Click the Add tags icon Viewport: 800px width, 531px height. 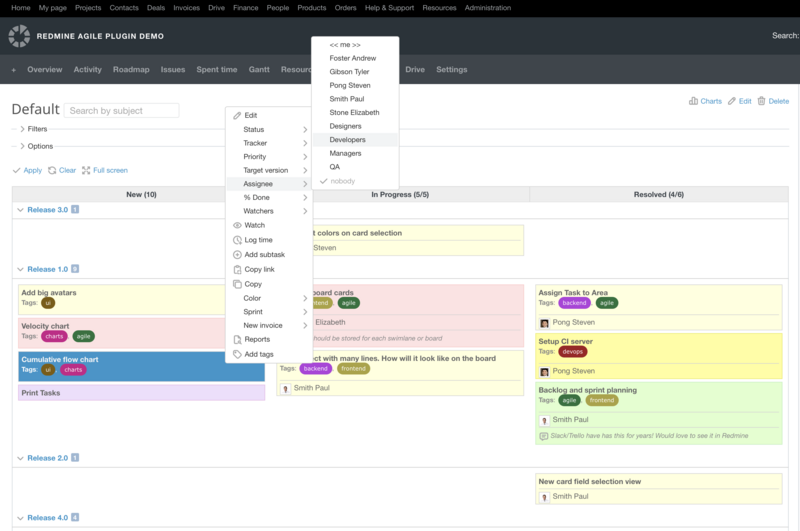click(237, 354)
